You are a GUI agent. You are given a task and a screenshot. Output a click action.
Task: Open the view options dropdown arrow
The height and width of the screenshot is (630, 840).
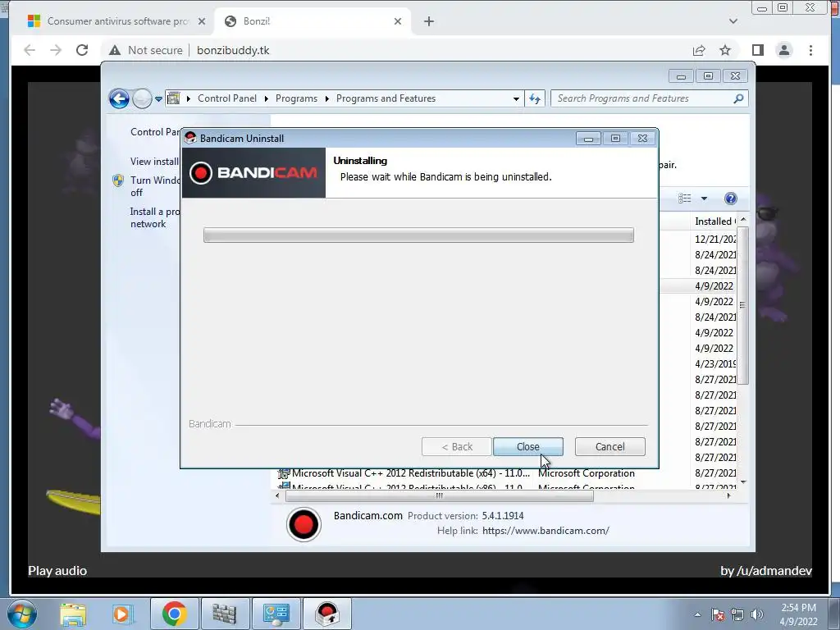(704, 199)
